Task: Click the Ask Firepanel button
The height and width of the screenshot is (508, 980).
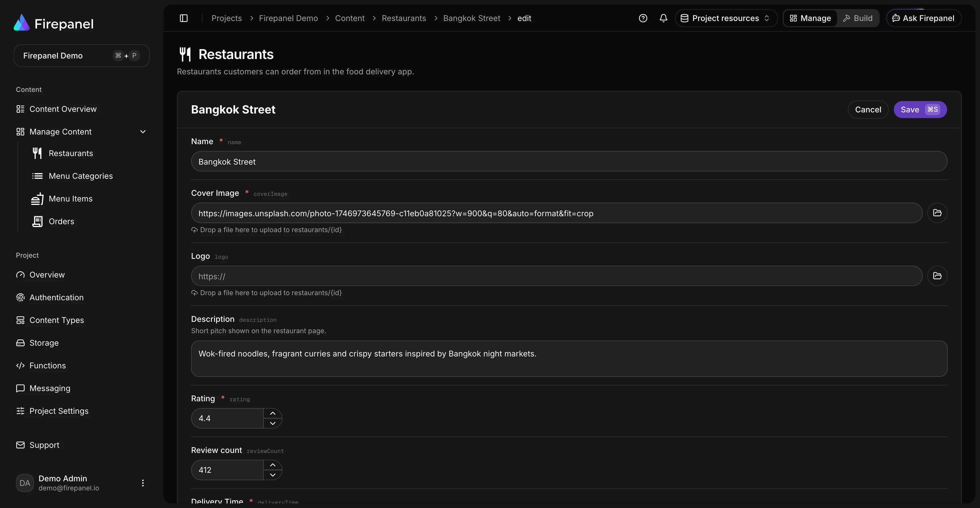Action: (x=924, y=18)
